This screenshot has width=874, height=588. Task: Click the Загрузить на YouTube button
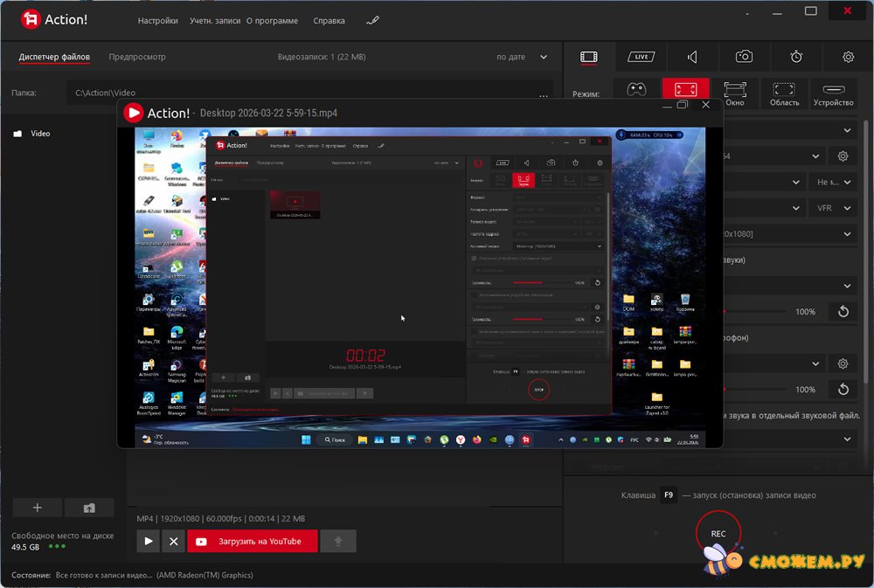click(252, 542)
